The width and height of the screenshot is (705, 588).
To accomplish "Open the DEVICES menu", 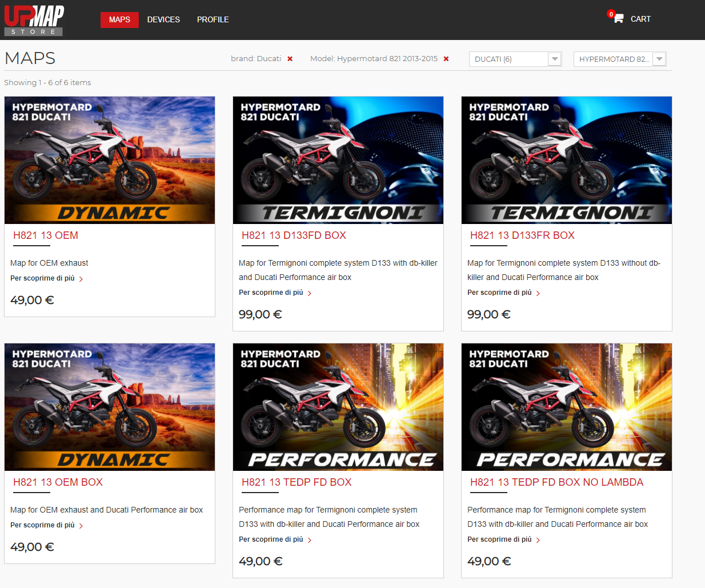I will (x=163, y=19).
